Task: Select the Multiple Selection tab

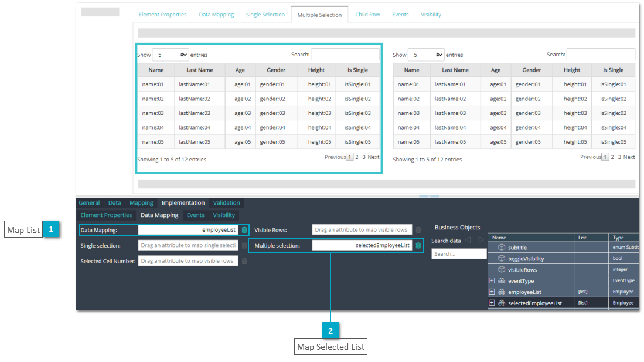Action: (x=319, y=15)
